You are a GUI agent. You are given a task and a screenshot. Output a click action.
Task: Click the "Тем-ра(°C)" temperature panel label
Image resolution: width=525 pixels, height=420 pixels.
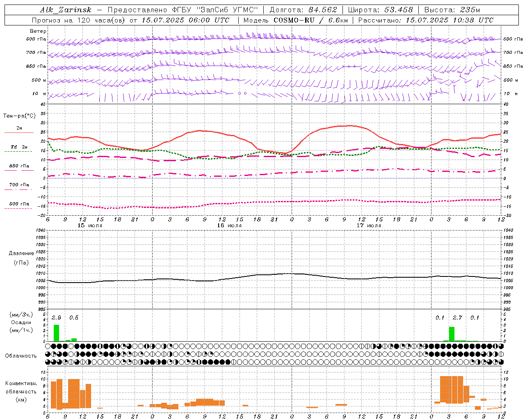pyautogui.click(x=19, y=116)
